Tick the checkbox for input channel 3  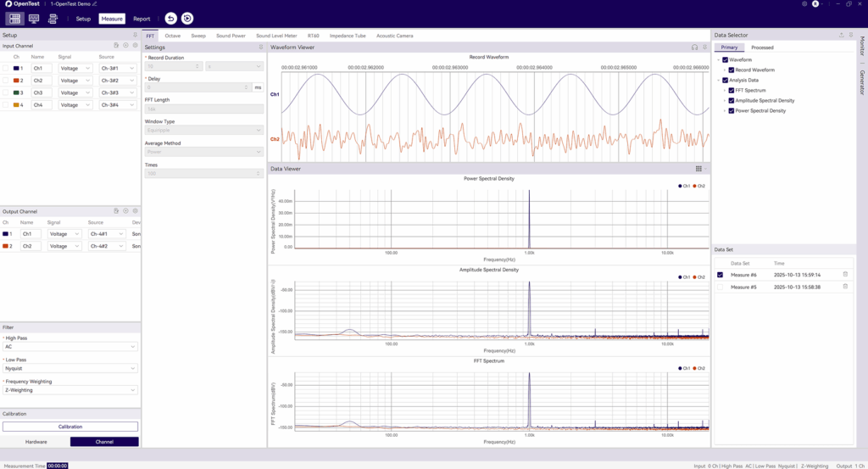click(6, 92)
